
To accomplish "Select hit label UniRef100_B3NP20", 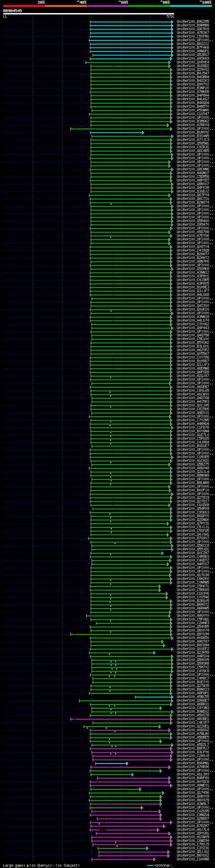I will 193,88.
